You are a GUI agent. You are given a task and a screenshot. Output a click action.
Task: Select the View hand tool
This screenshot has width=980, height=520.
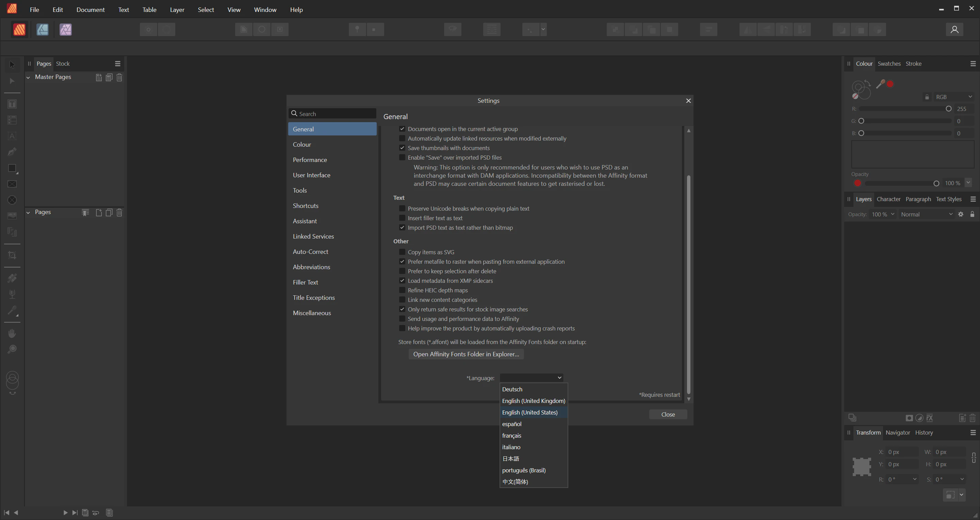point(12,334)
